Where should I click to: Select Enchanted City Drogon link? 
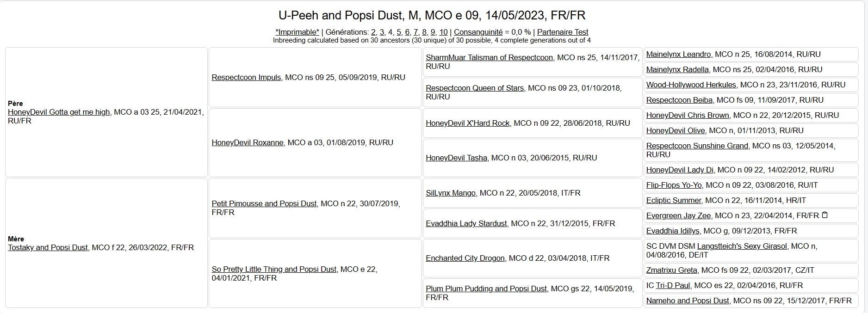[x=465, y=258]
